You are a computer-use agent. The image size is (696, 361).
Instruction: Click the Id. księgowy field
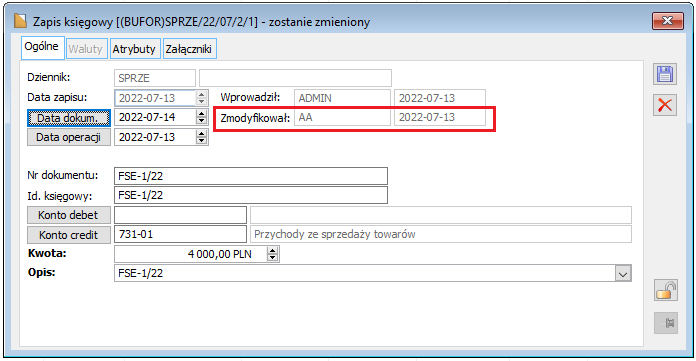tap(251, 195)
